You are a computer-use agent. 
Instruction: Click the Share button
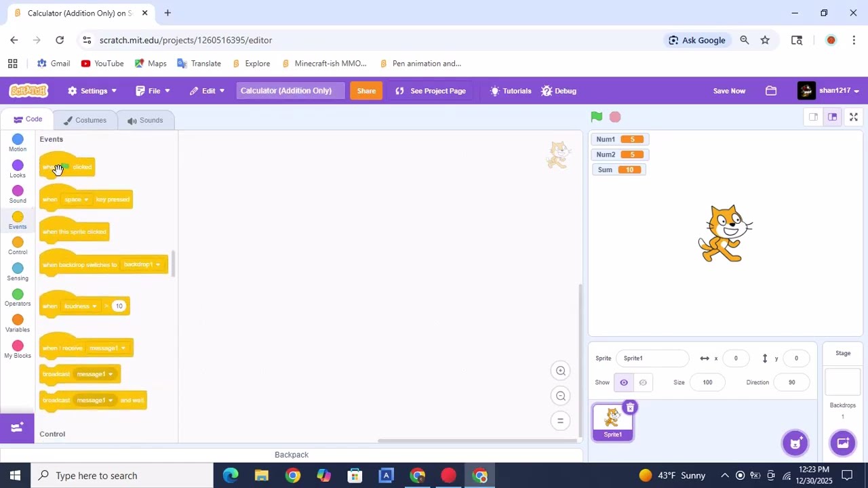pyautogui.click(x=366, y=91)
